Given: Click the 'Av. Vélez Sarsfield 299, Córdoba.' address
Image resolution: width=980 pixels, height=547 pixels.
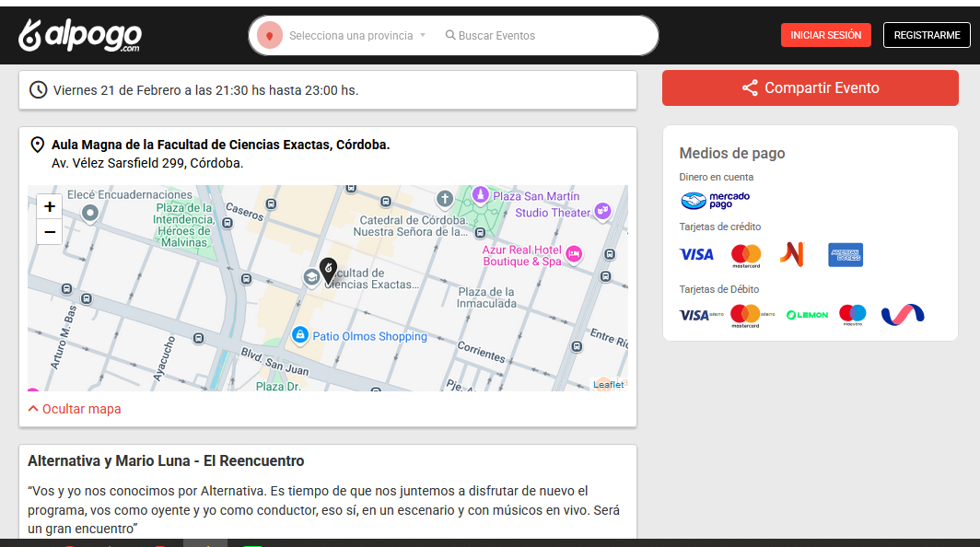Looking at the screenshot, I should point(147,163).
